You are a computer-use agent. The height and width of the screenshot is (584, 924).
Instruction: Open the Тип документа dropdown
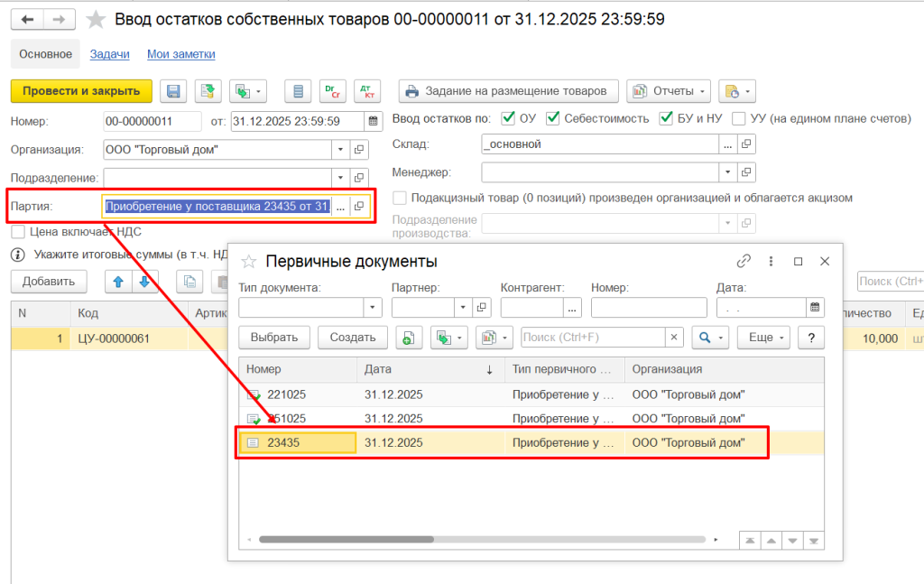[373, 308]
